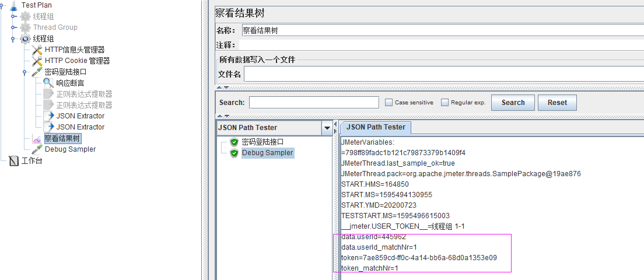
Task: Collapse the 密码登陆接口 tree node
Action: 25,72
